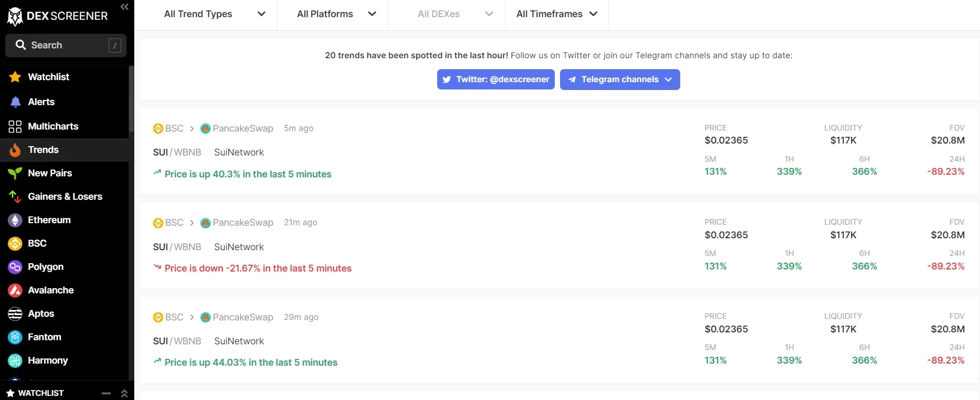Open the Aptos chain page
The width and height of the screenshot is (980, 400).
point(65,314)
